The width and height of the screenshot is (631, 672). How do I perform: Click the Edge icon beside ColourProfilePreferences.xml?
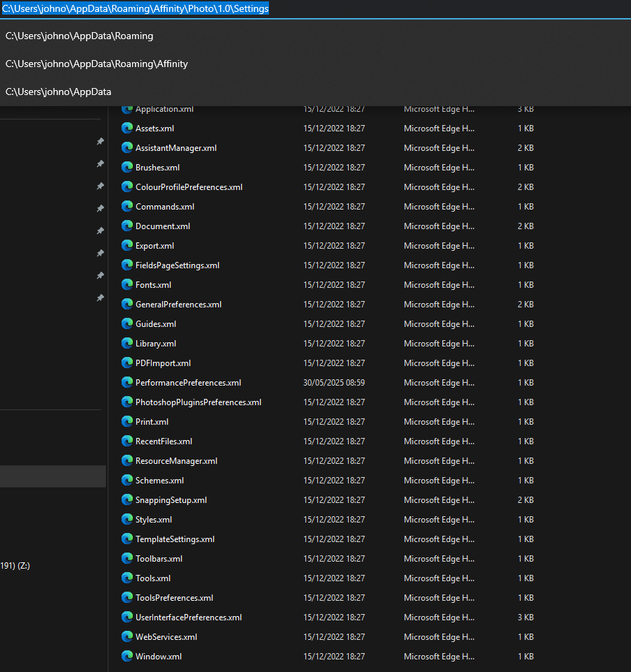127,187
